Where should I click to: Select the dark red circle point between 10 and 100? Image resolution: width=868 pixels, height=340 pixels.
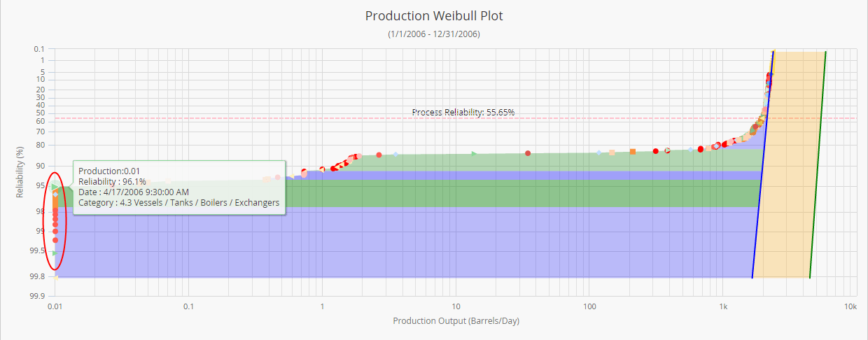tap(528, 153)
